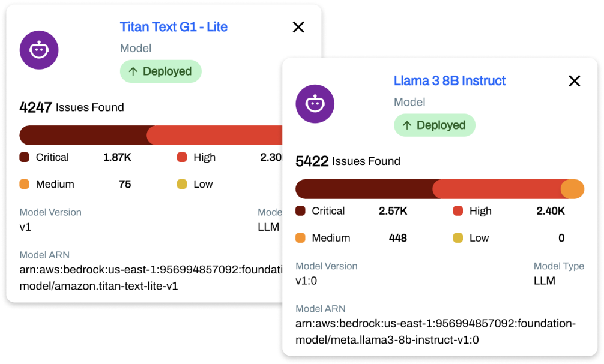Click the up-arrow icon in Titan's Deployed badge
This screenshot has width=604, height=364.
click(133, 71)
